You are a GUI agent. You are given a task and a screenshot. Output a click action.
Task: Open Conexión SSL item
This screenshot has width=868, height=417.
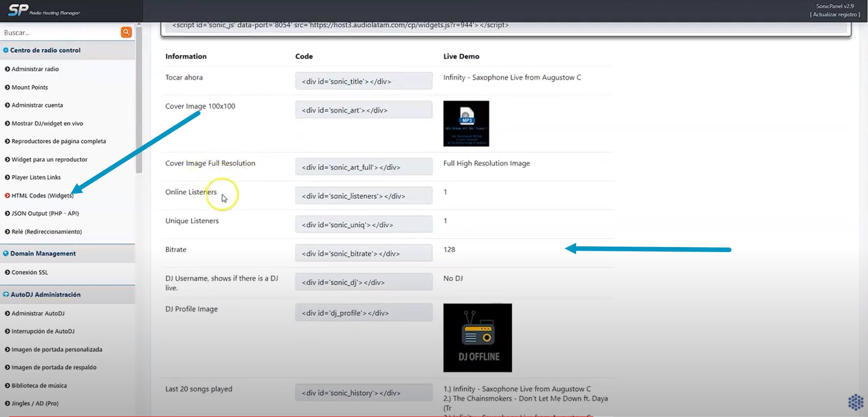[x=30, y=272]
